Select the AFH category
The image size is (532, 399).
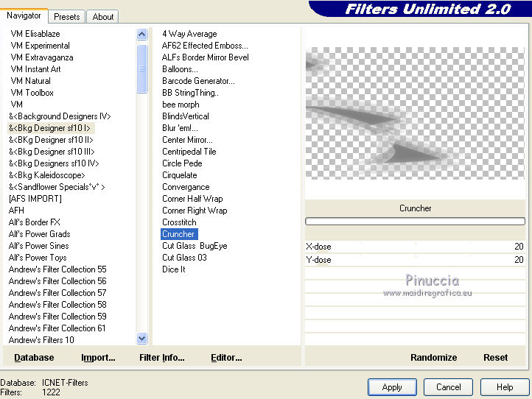(16, 211)
